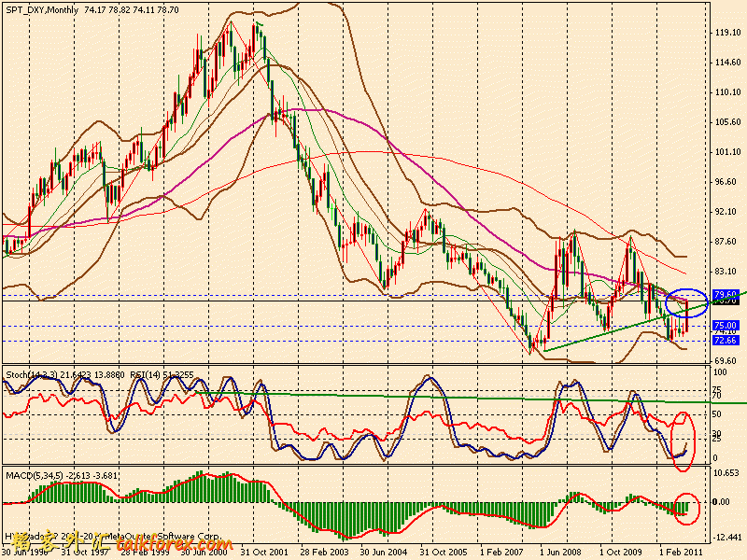
Task: Select the 92.10 price axis label
Action: 727,212
